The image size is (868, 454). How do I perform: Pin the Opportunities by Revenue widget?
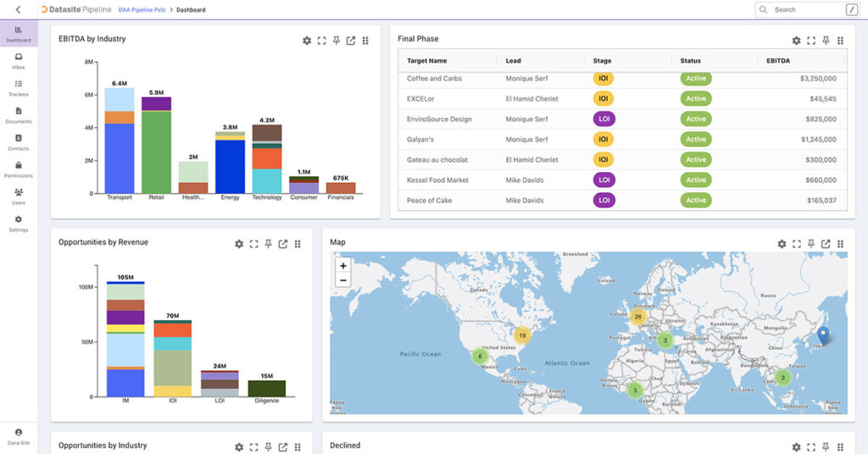[269, 244]
